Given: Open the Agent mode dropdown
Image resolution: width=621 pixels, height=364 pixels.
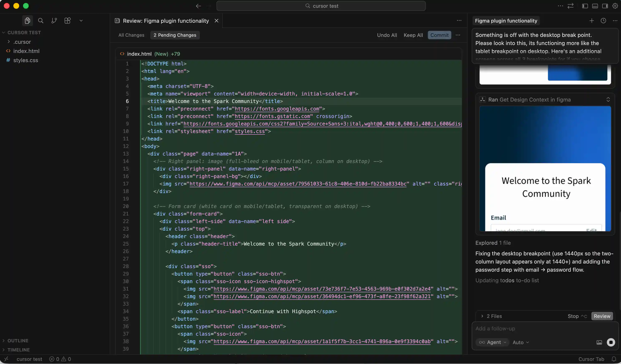Looking at the screenshot, I should point(492,342).
